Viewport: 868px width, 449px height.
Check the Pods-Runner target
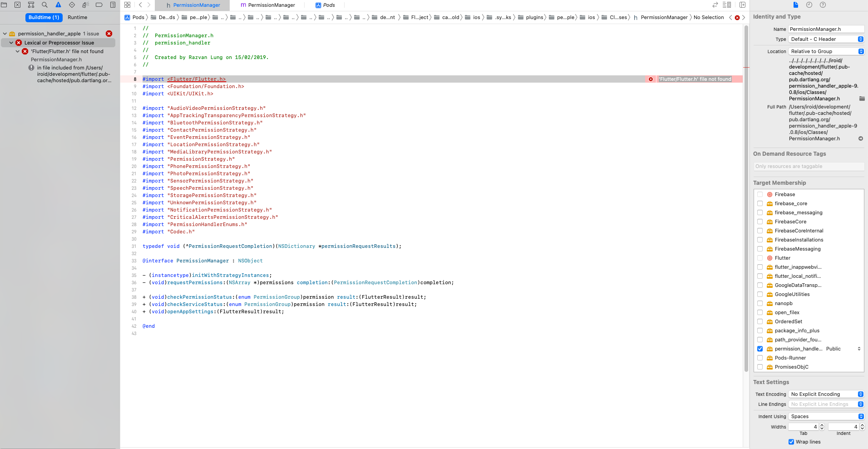pos(760,358)
